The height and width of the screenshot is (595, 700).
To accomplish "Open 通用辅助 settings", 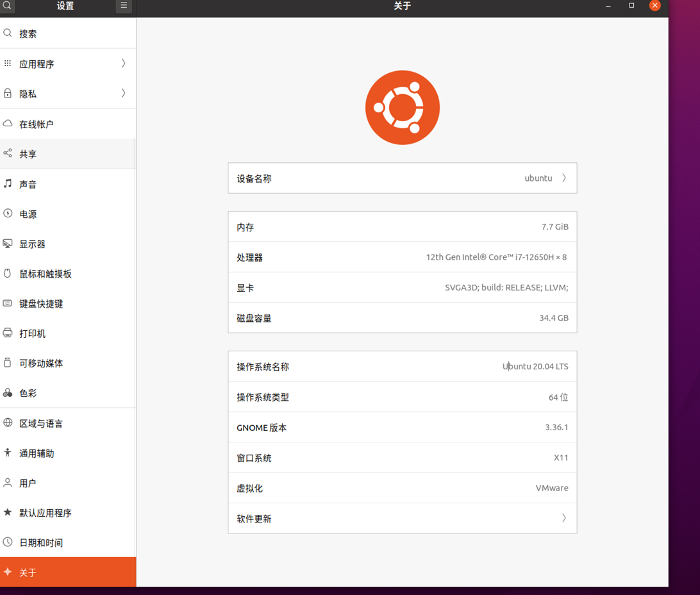I will point(68,453).
